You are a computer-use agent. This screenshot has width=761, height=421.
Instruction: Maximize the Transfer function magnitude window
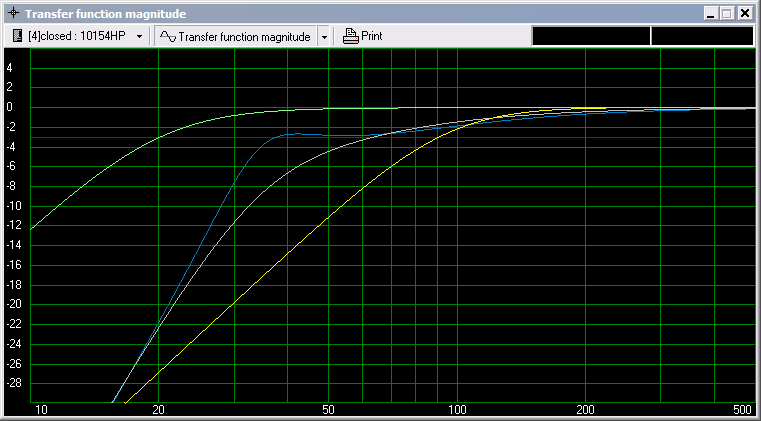(727, 14)
